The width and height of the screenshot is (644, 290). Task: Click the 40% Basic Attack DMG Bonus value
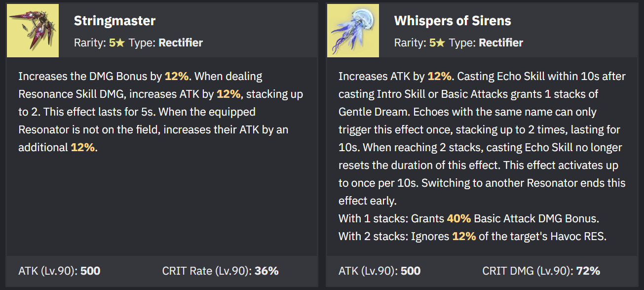[459, 218]
